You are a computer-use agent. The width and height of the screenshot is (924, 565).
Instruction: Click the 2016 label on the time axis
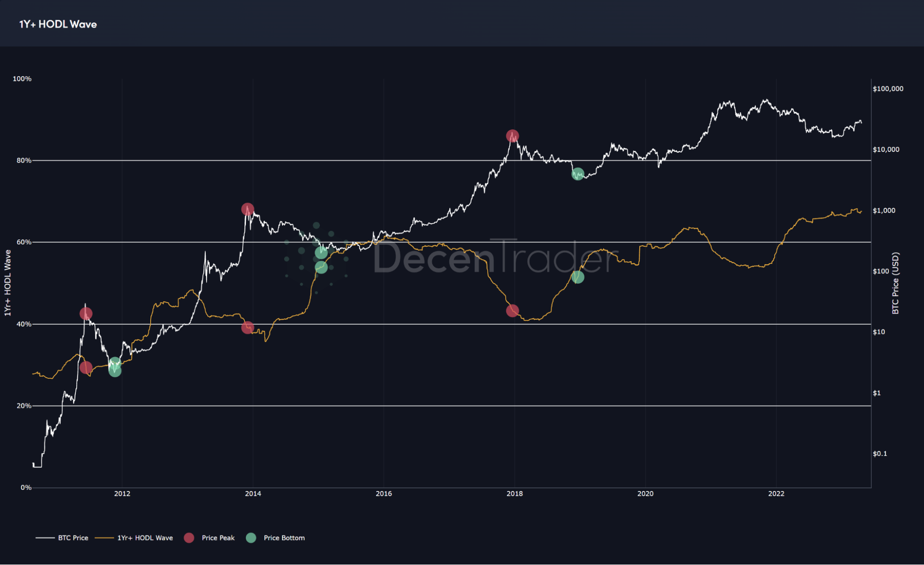click(383, 493)
